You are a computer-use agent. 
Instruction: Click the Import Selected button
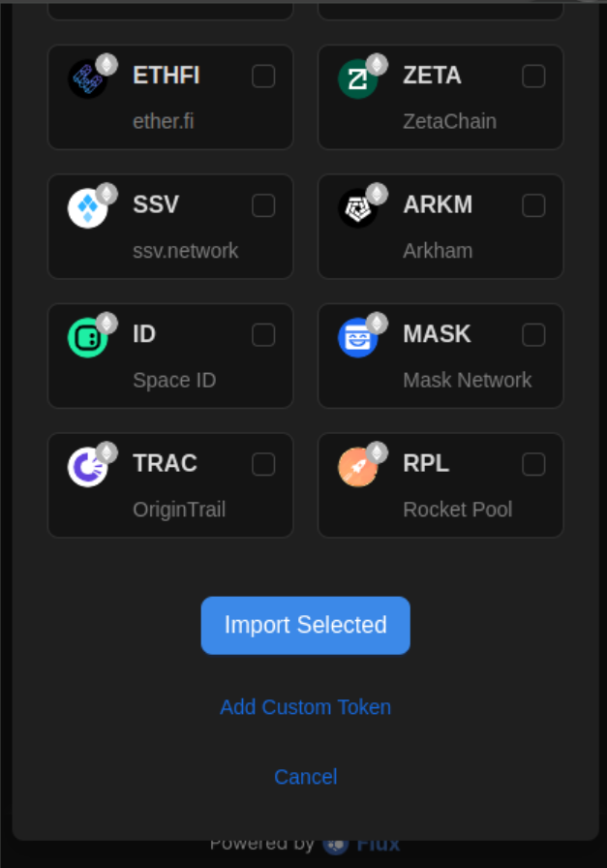coord(306,626)
